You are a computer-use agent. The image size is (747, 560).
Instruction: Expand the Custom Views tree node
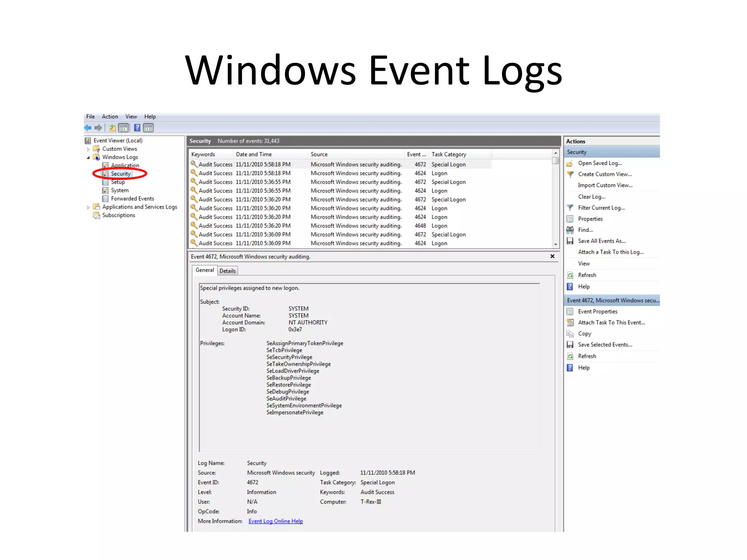coord(88,149)
